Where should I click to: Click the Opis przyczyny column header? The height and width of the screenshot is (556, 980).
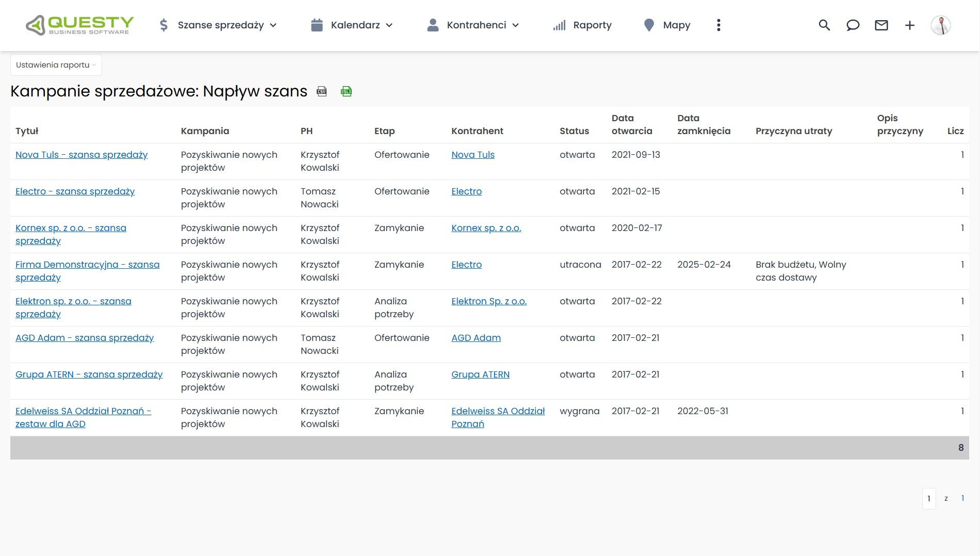[x=900, y=124]
